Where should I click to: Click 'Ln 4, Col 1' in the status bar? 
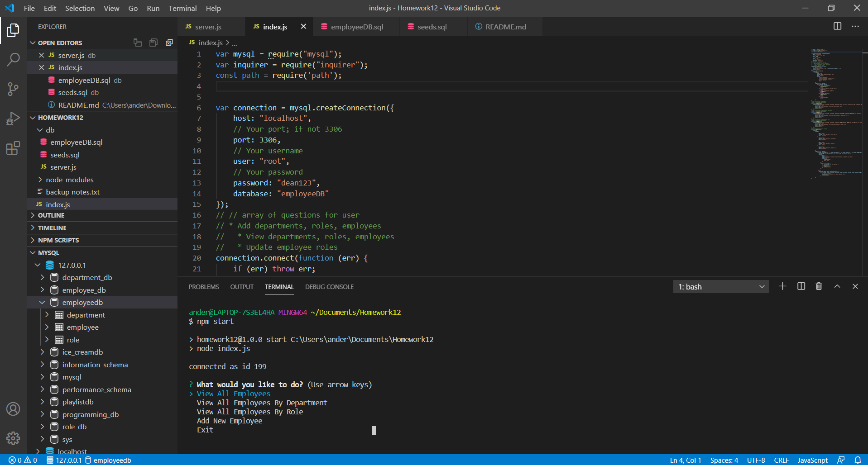click(x=685, y=460)
